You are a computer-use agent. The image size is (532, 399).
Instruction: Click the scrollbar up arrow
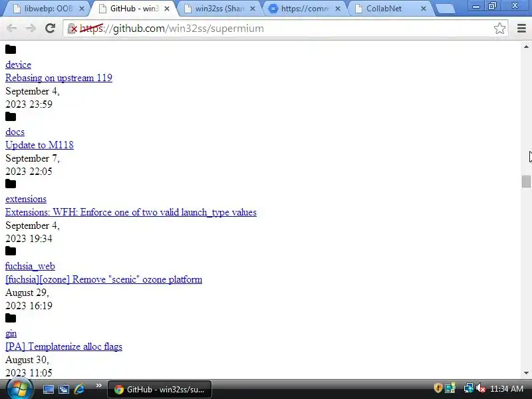coord(526,47)
